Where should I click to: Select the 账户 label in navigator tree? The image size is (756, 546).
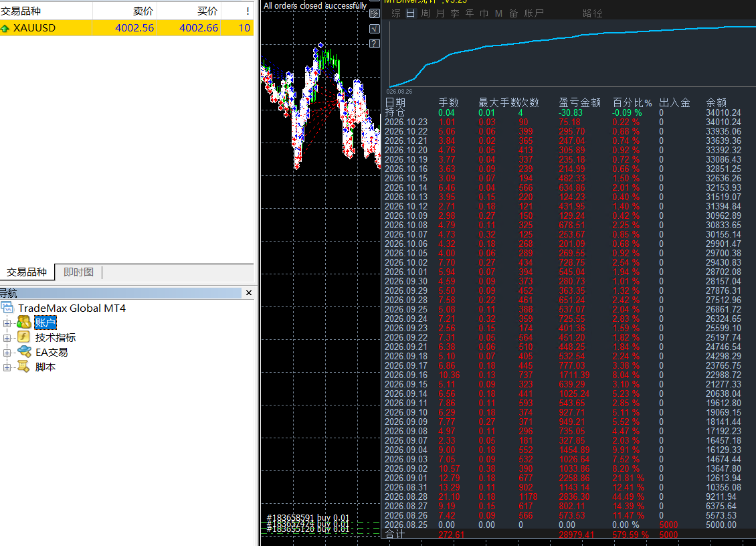tap(45, 323)
